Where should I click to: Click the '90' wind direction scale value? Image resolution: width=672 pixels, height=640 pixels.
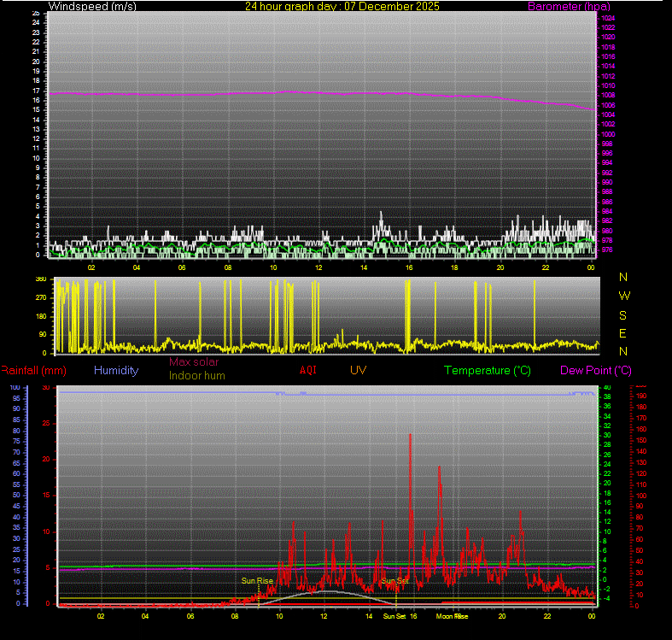coord(43,335)
